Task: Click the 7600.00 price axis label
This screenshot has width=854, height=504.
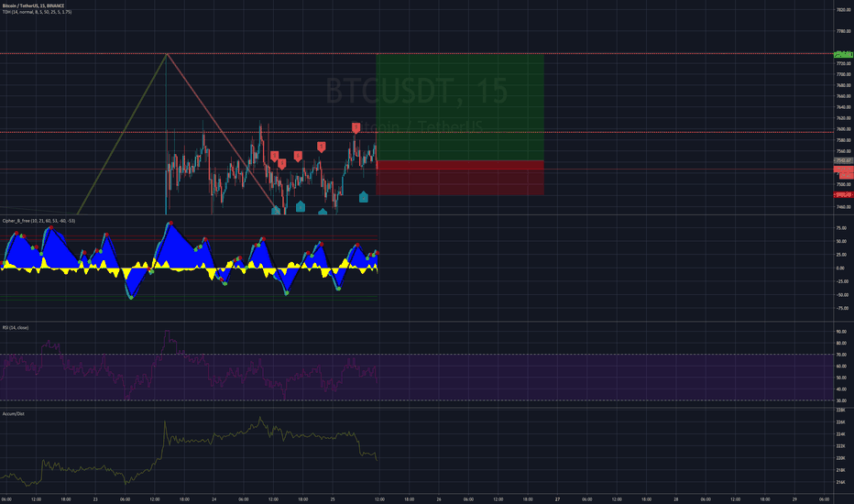Action: pyautogui.click(x=844, y=129)
